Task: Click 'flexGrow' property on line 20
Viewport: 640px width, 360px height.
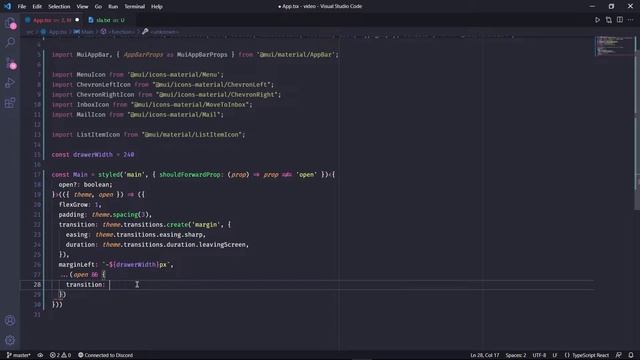Action: click(73, 204)
